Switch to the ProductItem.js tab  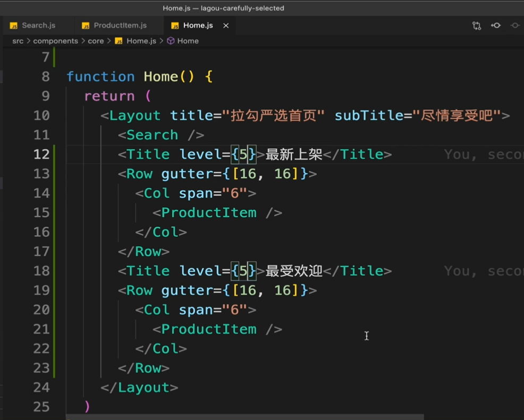114,25
